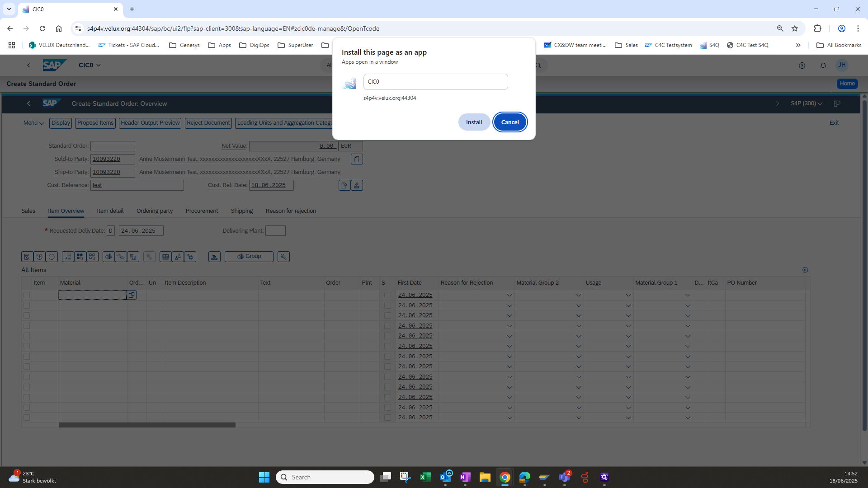Viewport: 868px width, 488px height.
Task: Click the app name field containing CIC0
Action: point(436,82)
